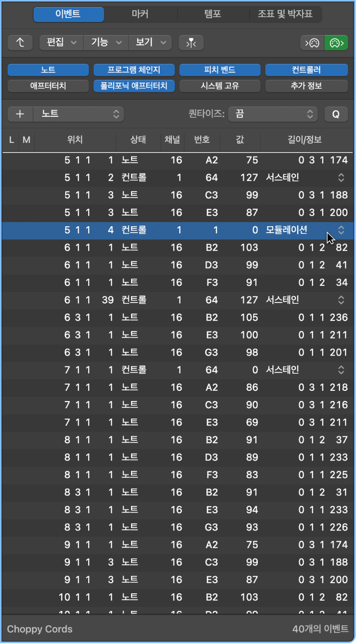This screenshot has height=644, width=356.
Task: Toggle the 노트 event filter button
Action: [x=48, y=70]
